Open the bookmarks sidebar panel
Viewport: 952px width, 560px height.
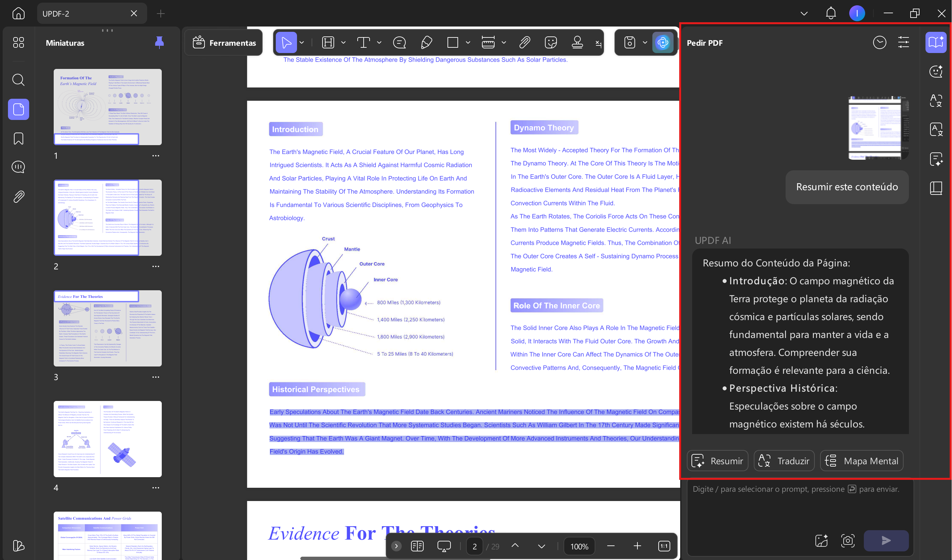point(19,139)
